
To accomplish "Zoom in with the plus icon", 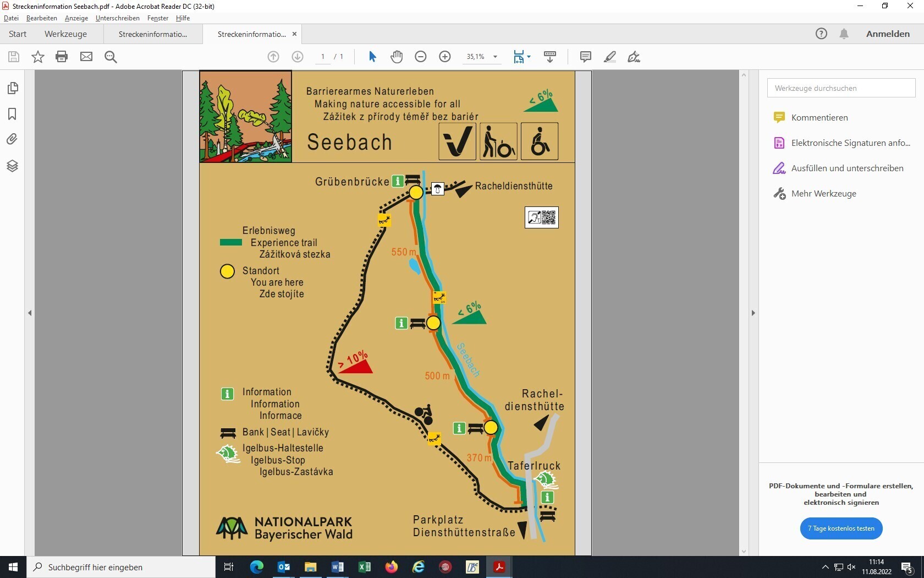I will (445, 57).
